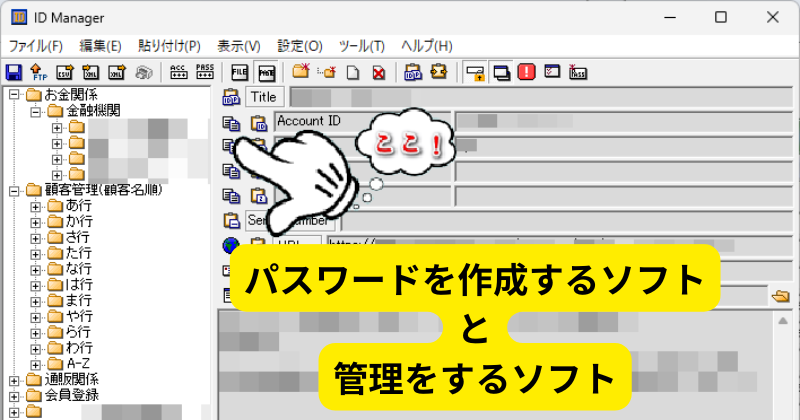Open the password generator PASS icon
Image resolution: width=800 pixels, height=420 pixels.
click(x=578, y=72)
